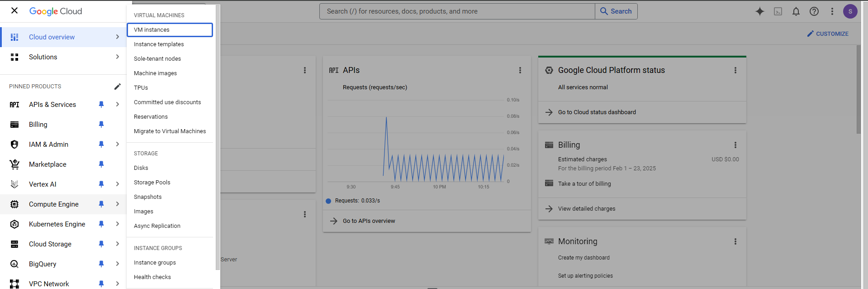Viewport: 868px width, 289px height.
Task: Open Disks under Storage section
Action: (x=170, y=168)
